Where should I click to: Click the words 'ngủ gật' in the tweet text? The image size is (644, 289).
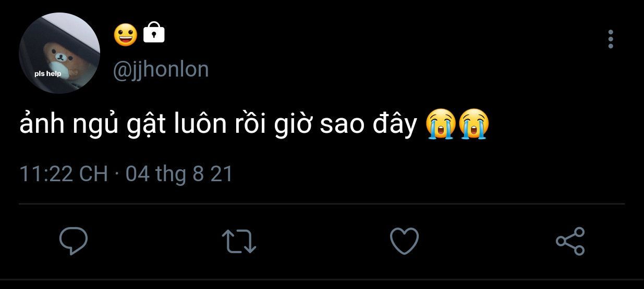[x=119, y=126]
